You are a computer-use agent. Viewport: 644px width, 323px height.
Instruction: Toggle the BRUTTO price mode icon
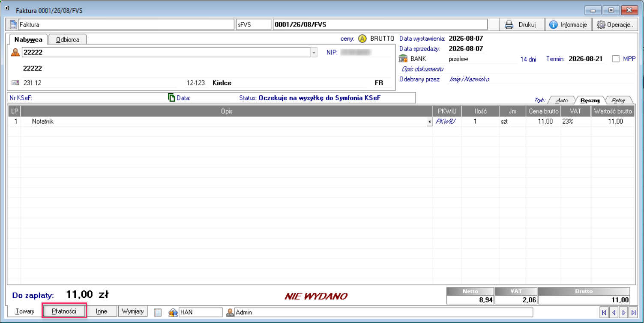[x=362, y=39]
